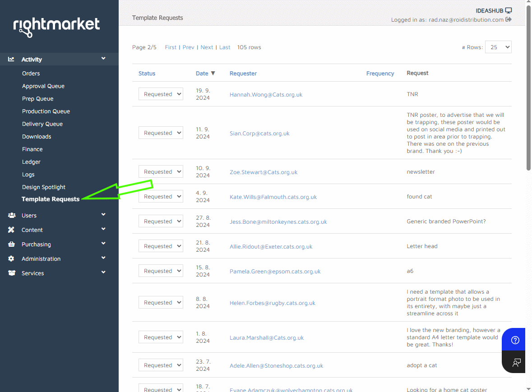Viewport: 532px width, 392px height.
Task: Open status dropdown for Allie.Ridout request
Action: click(161, 246)
